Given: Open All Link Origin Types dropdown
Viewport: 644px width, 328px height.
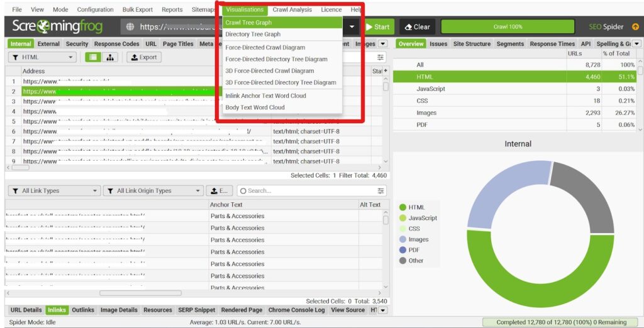Looking at the screenshot, I should click(x=153, y=191).
